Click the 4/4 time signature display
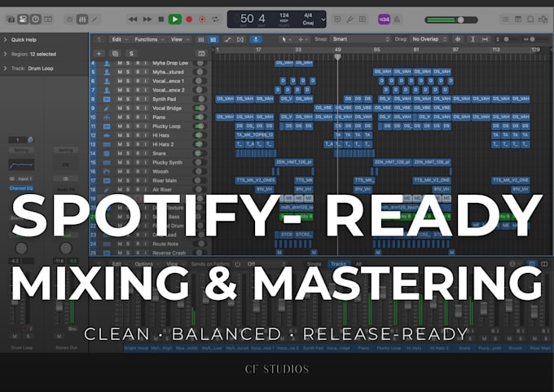This screenshot has width=554, height=392. pos(308,15)
